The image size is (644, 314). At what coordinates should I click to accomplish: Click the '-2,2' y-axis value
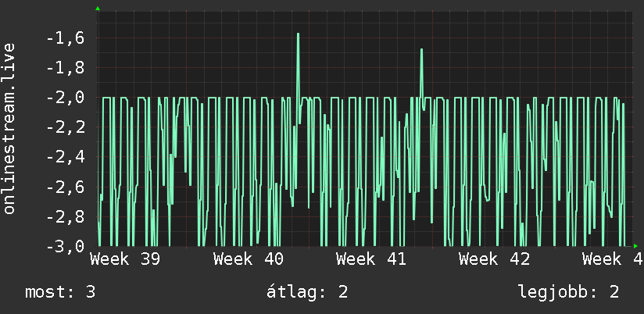(66, 127)
